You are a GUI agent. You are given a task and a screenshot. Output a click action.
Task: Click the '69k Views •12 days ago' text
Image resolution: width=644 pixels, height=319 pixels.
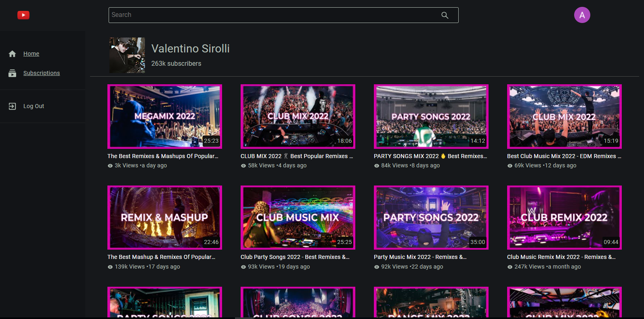point(545,165)
